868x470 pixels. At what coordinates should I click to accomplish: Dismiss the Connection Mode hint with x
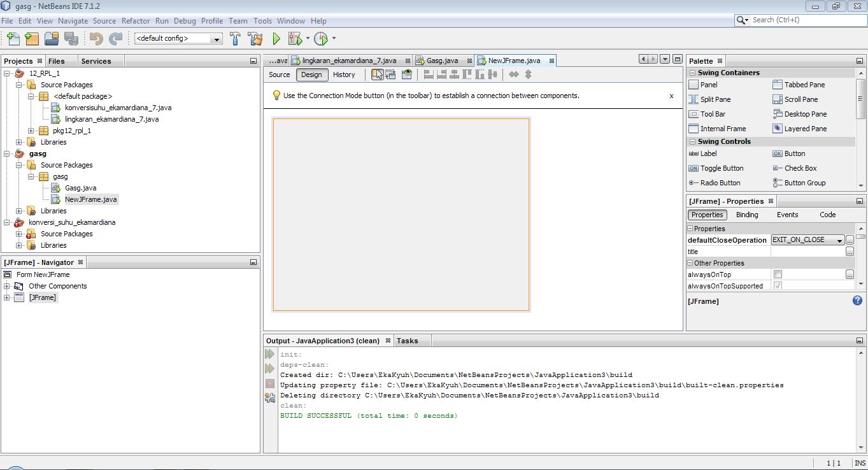click(671, 96)
